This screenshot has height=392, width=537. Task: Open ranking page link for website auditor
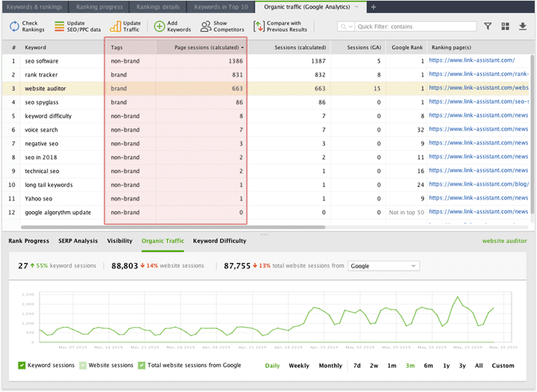tap(479, 87)
